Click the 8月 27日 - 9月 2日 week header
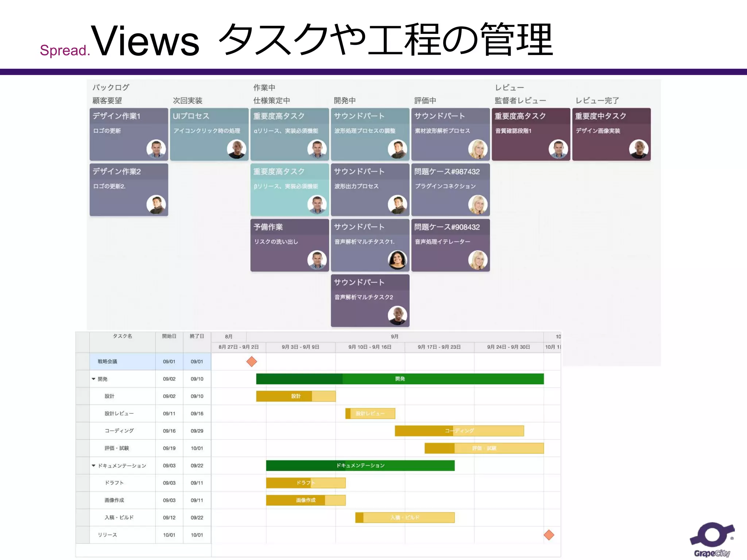Viewport: 747px width, 560px height. point(239,347)
